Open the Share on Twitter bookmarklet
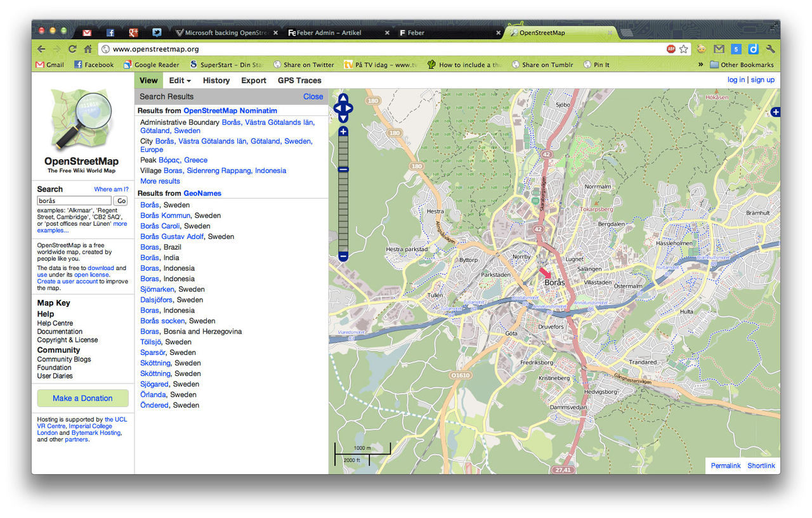Image resolution: width=812 pixels, height=518 pixels. pyautogui.click(x=304, y=65)
